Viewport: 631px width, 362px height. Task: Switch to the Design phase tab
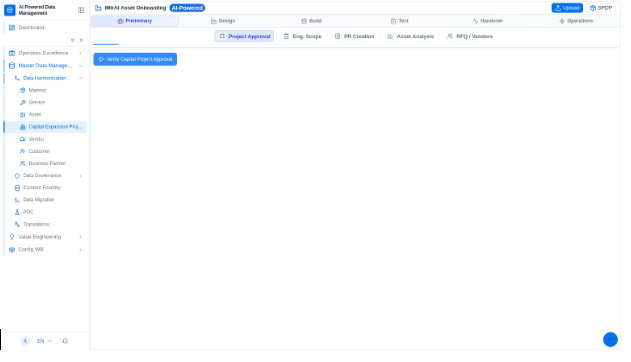click(223, 21)
